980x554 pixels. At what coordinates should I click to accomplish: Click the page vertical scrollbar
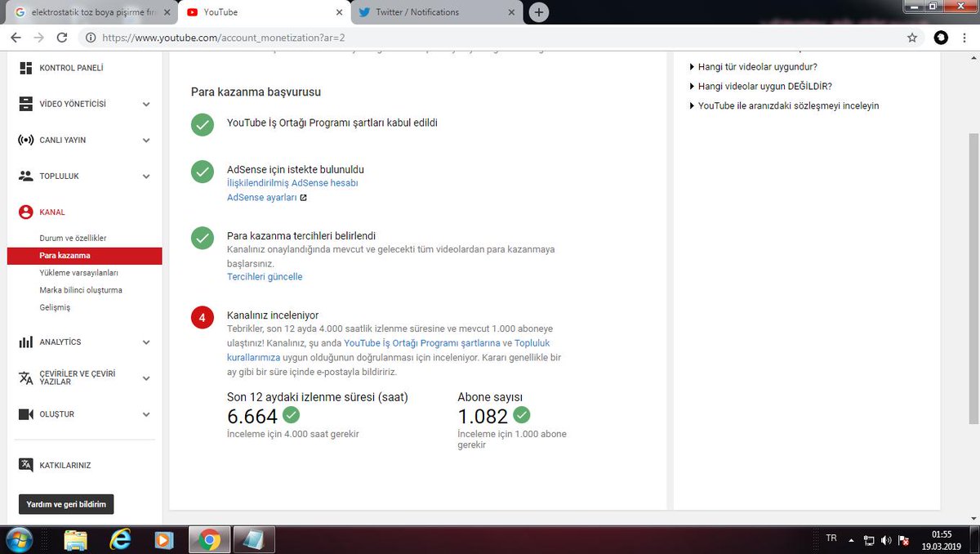point(973,278)
